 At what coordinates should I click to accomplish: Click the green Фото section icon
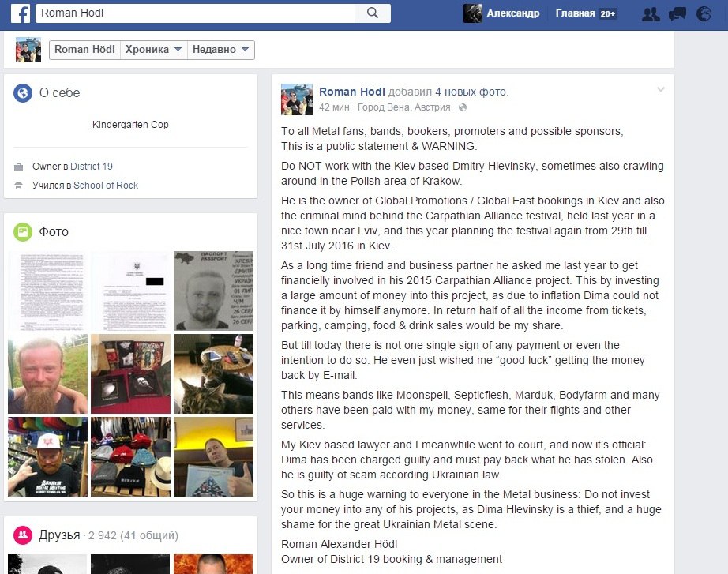(23, 232)
